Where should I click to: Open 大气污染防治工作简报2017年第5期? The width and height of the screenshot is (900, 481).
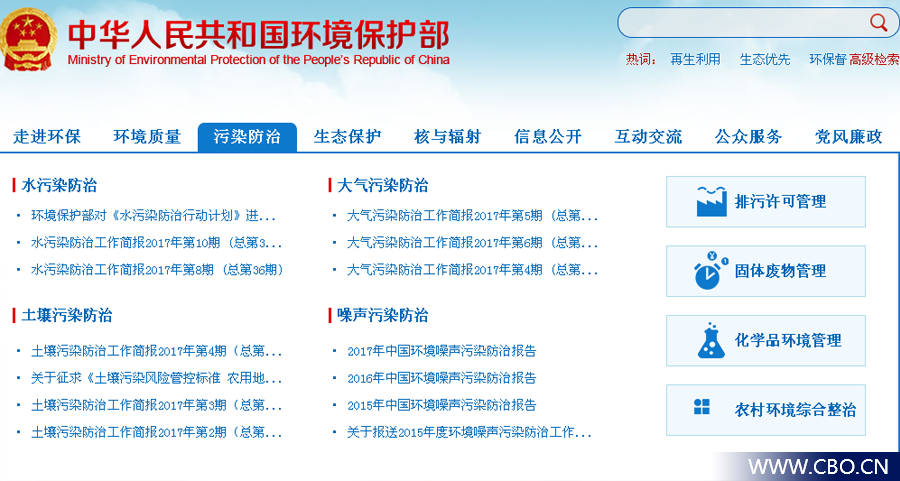[472, 216]
